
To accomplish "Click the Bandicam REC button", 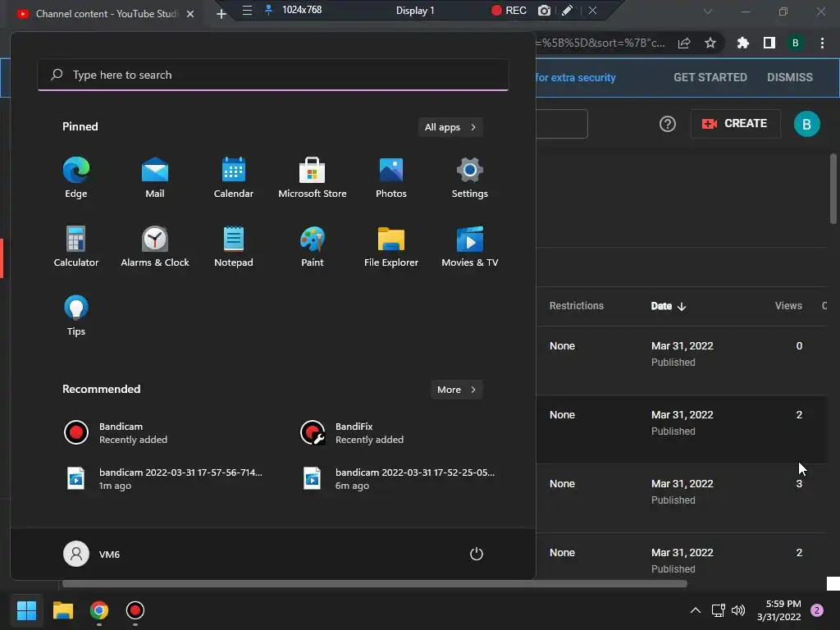I will tap(509, 10).
